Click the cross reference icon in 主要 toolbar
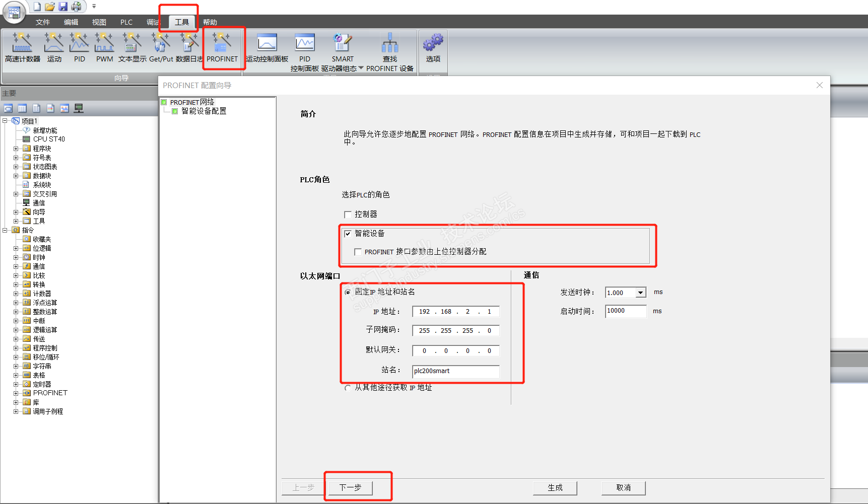Viewport: 868px width, 504px height. coord(64,108)
